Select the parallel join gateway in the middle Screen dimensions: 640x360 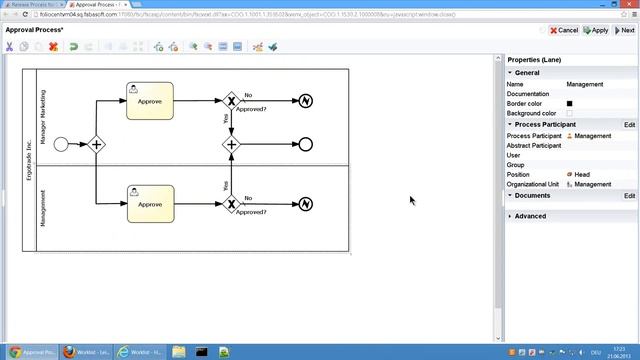[x=231, y=144]
